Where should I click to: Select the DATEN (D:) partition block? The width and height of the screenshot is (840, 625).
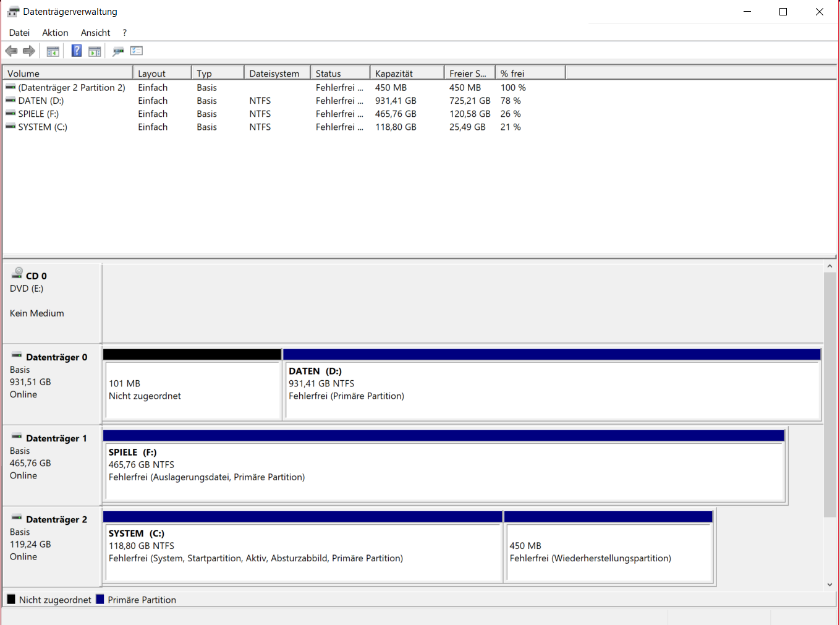point(552,385)
